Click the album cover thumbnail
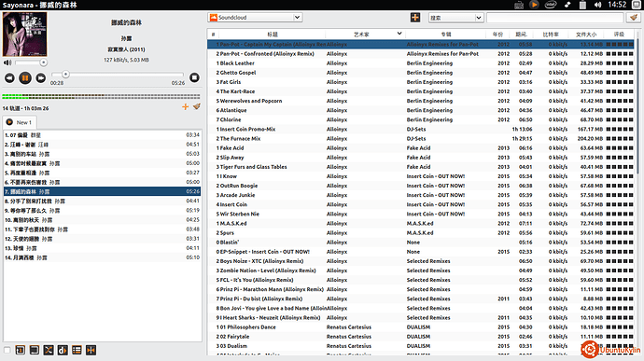 pos(24,35)
